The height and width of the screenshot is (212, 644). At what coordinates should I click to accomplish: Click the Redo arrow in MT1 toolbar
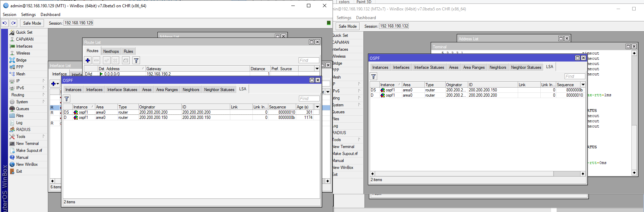pos(14,23)
